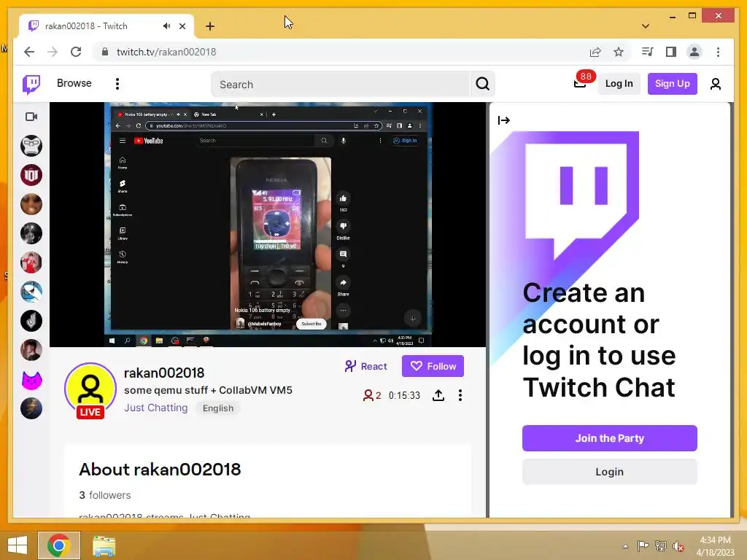747x560 pixels.
Task: Click the English language tag
Action: pos(217,408)
